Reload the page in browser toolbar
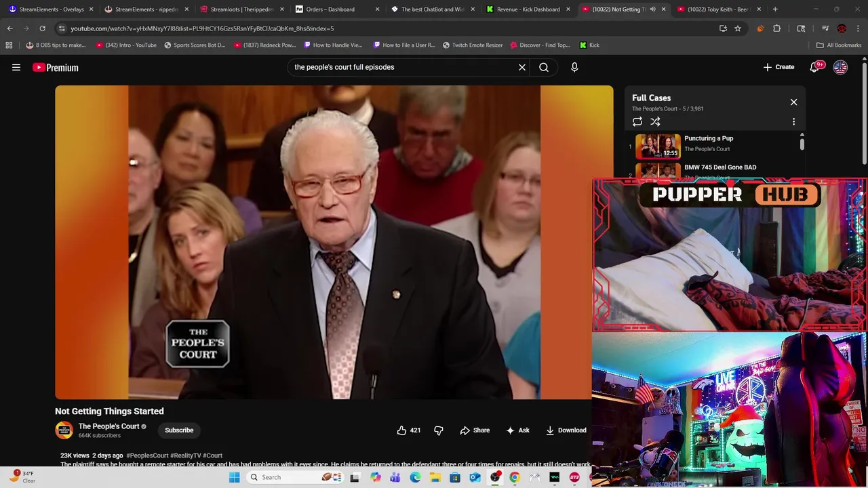Viewport: 868px width, 488px height. pos(42,28)
